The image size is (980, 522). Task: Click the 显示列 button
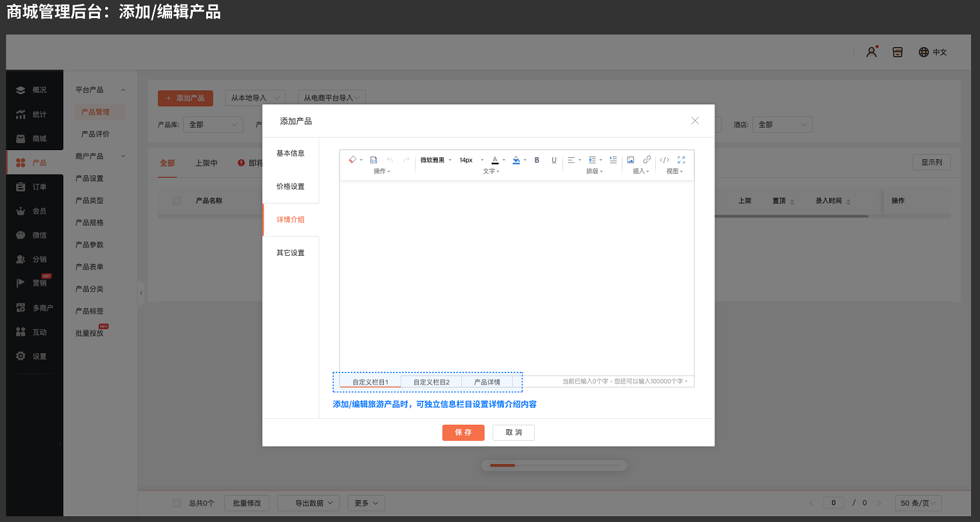(932, 162)
